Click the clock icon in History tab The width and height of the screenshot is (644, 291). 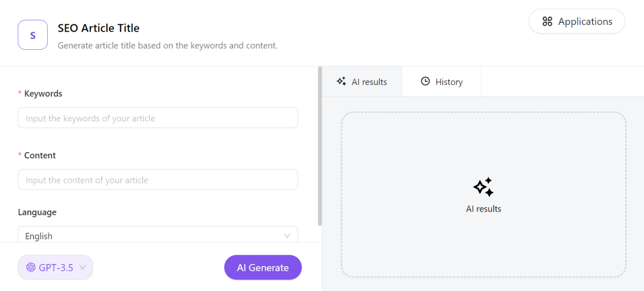point(425,81)
